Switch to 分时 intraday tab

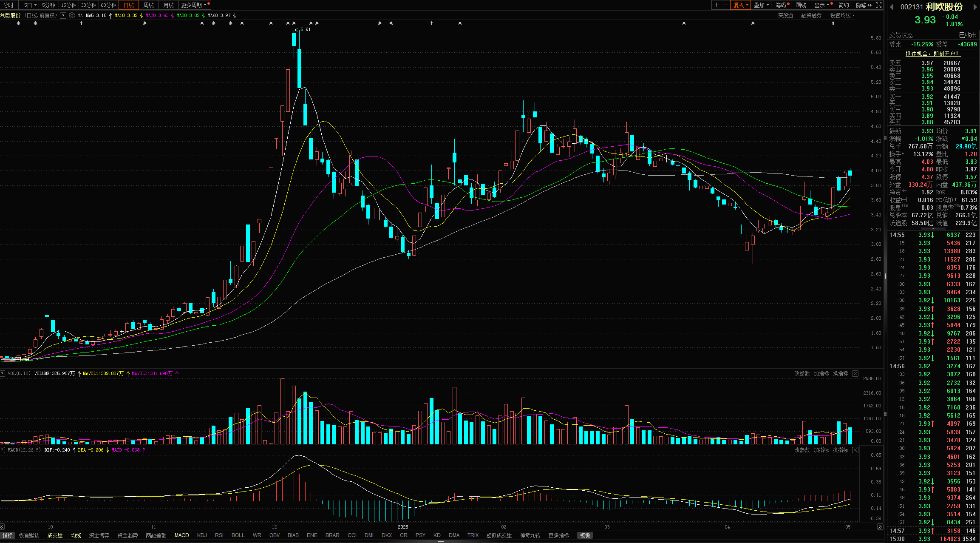8,5
